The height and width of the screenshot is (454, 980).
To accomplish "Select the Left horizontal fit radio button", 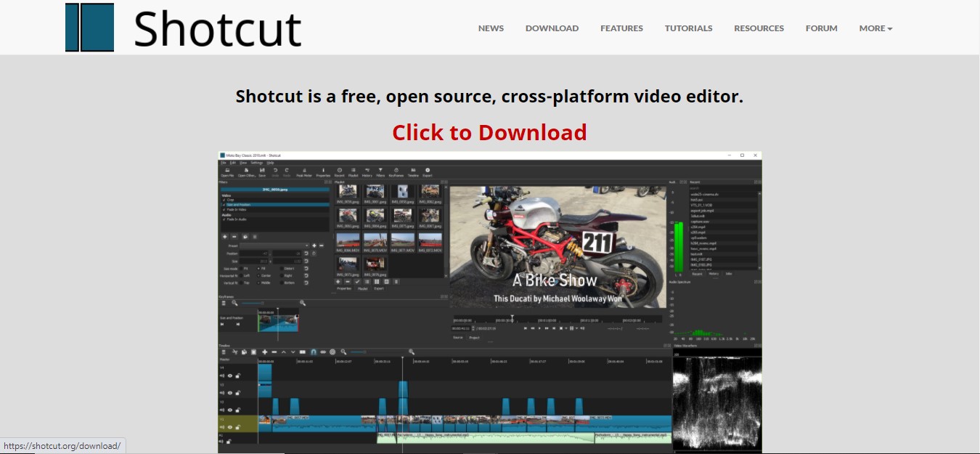I will coord(241,276).
